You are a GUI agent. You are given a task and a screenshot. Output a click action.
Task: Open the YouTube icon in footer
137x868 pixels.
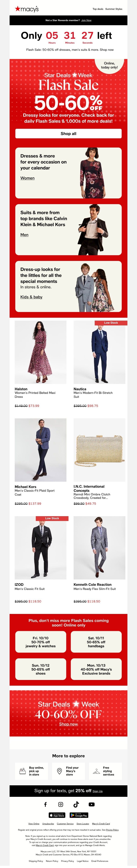[92, 804]
